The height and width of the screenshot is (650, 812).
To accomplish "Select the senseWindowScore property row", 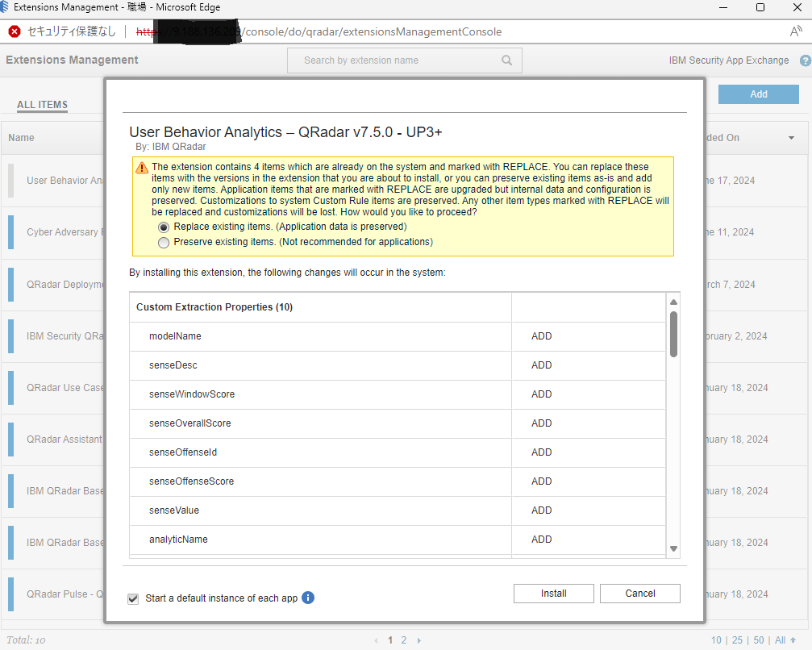I will coord(398,394).
